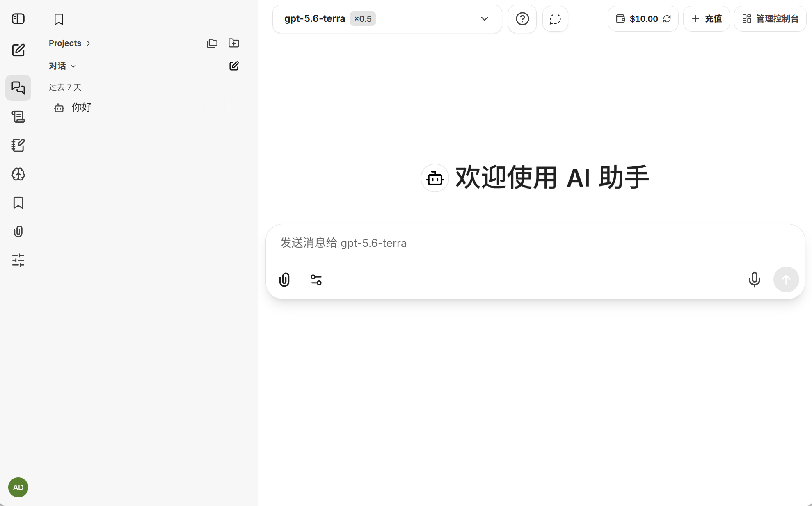Open the conversations chat bubbles icon
Image resolution: width=812 pixels, height=506 pixels.
click(18, 88)
